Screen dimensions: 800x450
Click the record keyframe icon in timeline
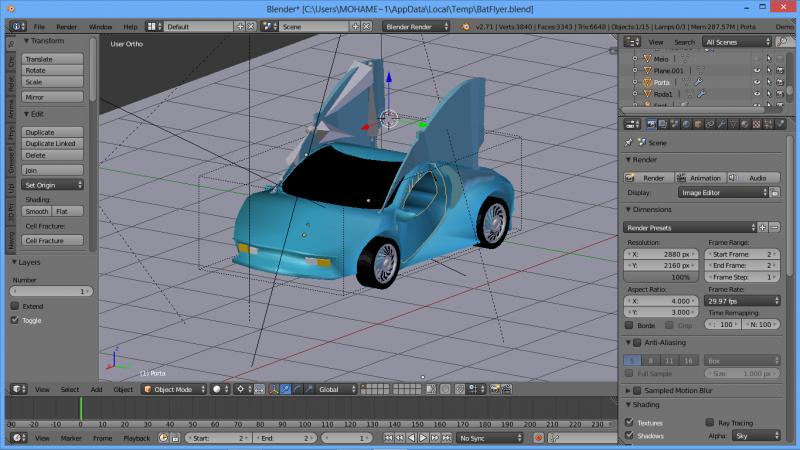click(538, 438)
